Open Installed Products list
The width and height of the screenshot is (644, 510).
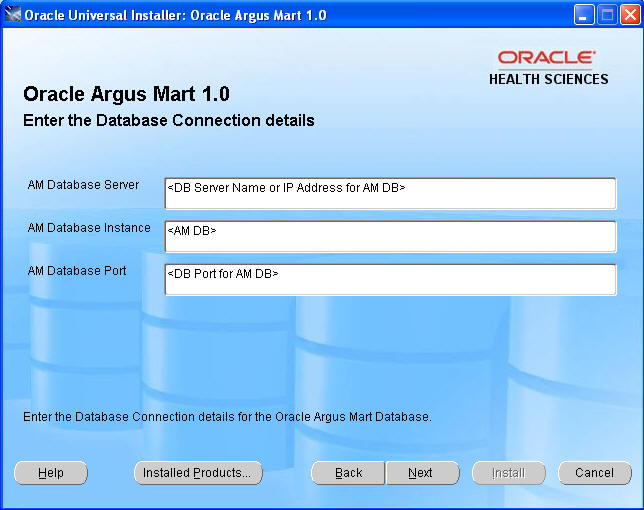coord(198,473)
